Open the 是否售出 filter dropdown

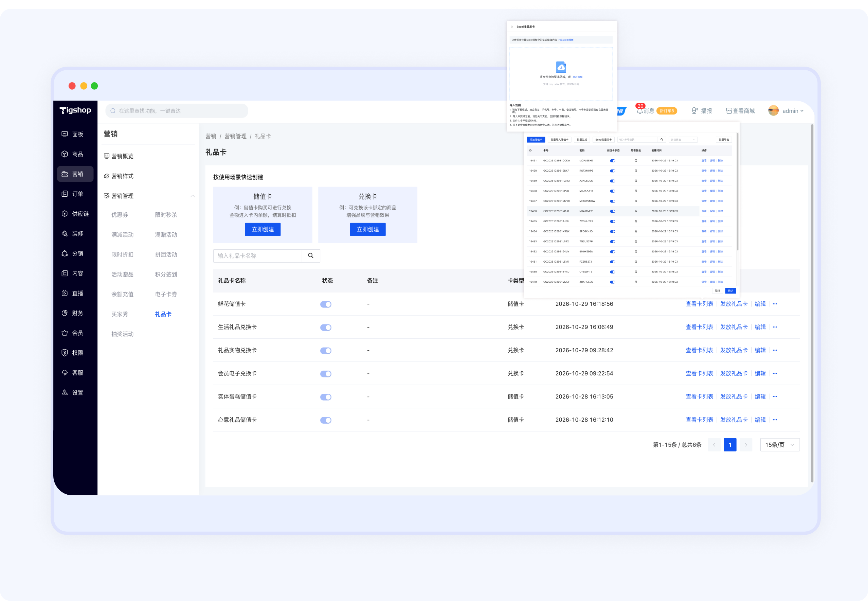pyautogui.click(x=683, y=140)
